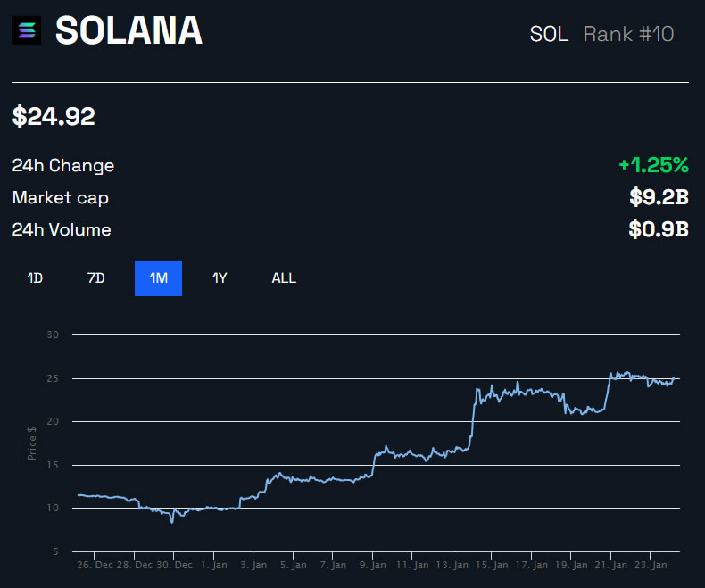
Task: Click the $9.2B market cap value
Action: click(x=659, y=197)
